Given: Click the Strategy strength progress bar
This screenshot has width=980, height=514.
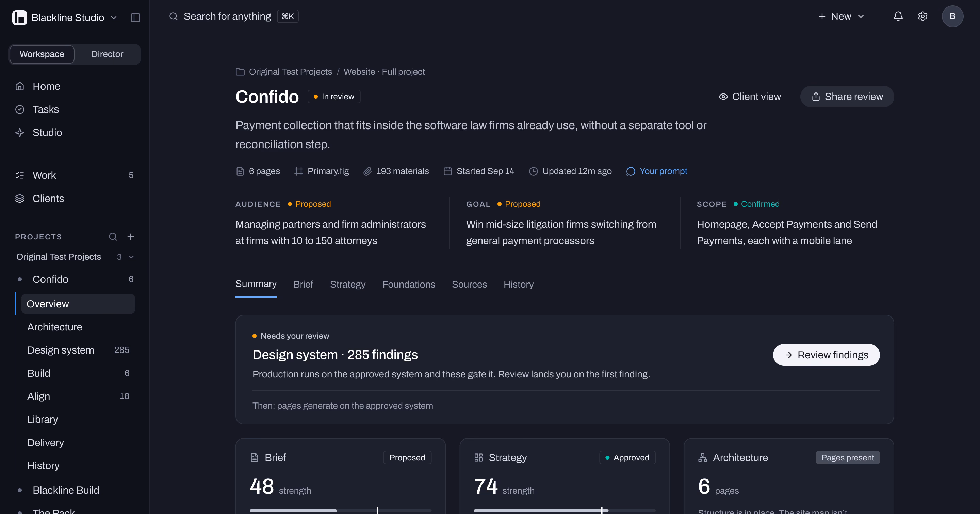Looking at the screenshot, I should pyautogui.click(x=565, y=511).
